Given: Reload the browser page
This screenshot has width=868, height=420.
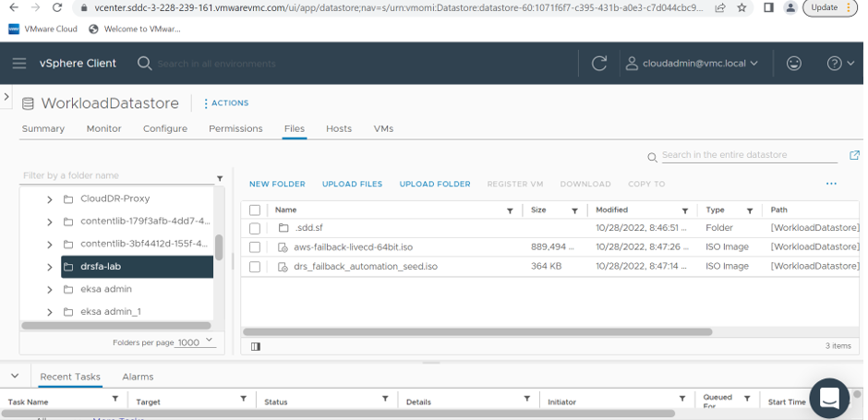Looking at the screenshot, I should (57, 7).
